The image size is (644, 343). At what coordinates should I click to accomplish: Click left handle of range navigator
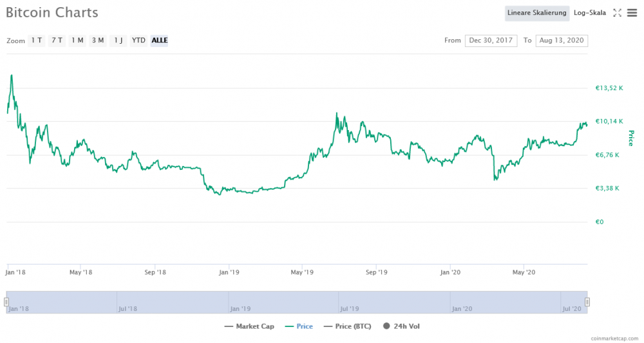6,302
